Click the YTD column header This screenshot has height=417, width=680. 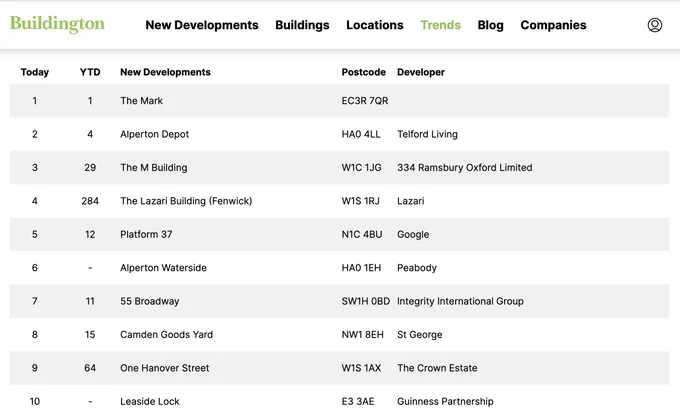pyautogui.click(x=90, y=72)
